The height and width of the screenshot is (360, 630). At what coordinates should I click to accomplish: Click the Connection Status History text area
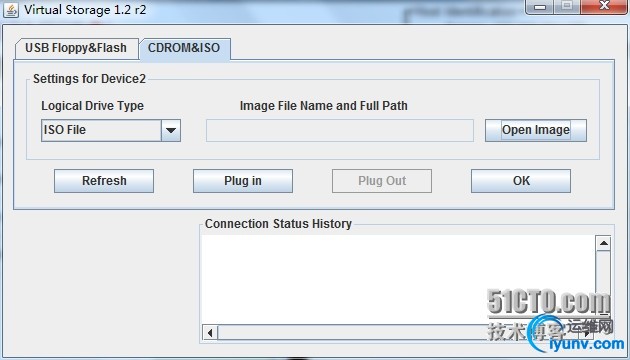pos(398,280)
